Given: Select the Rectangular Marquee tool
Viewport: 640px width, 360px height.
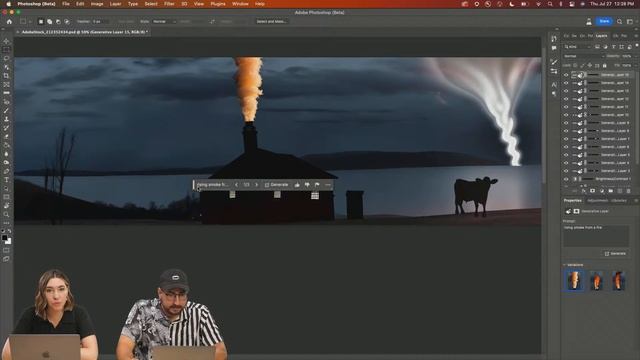Looking at the screenshot, I should [x=6, y=50].
